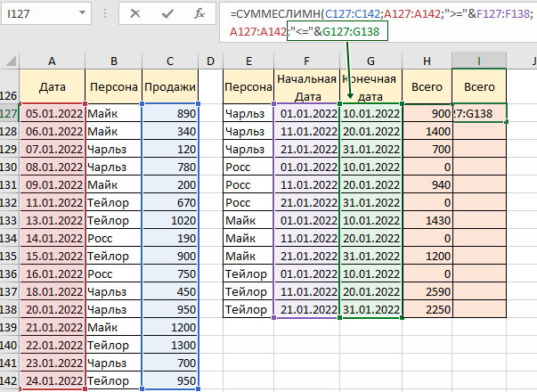
Task: Click sales value 890
Action: 170,113
